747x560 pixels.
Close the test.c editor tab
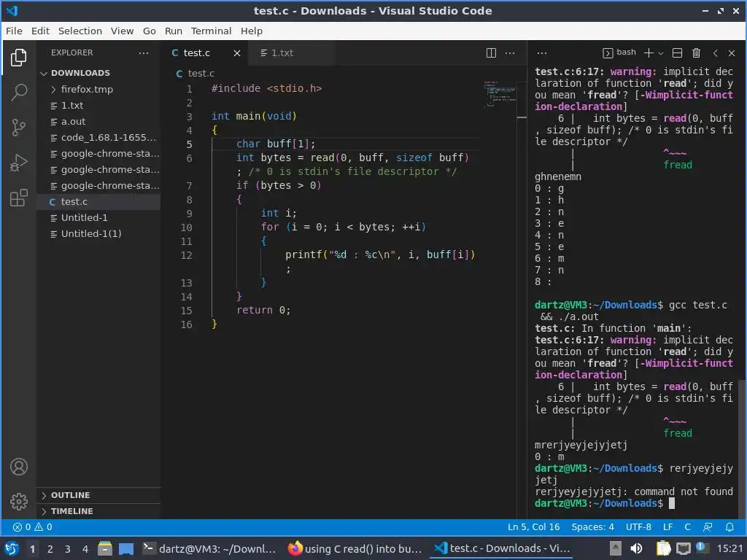tap(237, 53)
